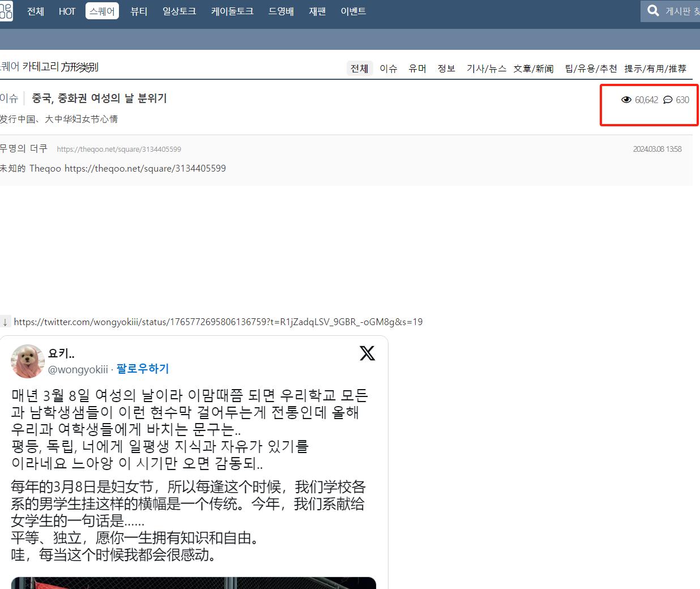Click the down arrow before twitter link
Image resolution: width=700 pixels, height=589 pixels.
pos(5,322)
